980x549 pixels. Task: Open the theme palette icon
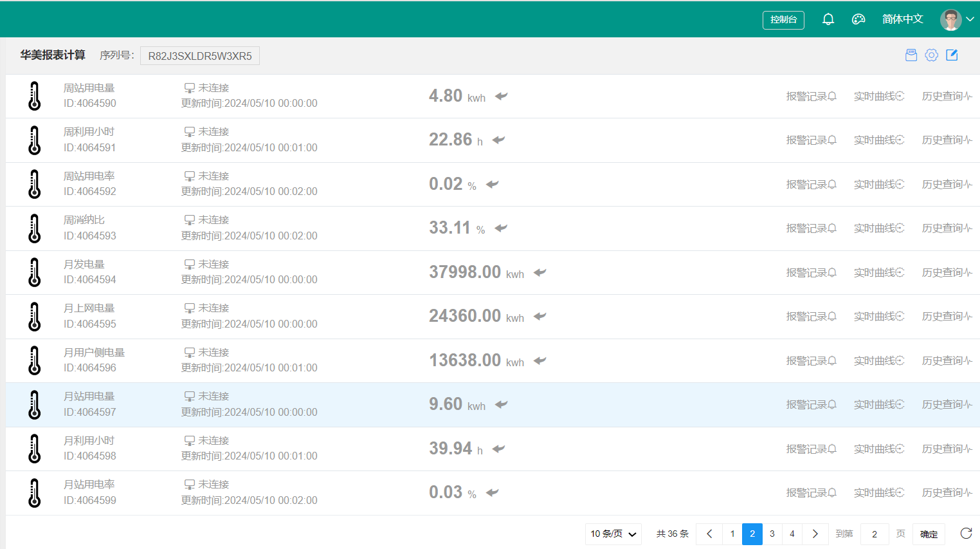pos(858,19)
